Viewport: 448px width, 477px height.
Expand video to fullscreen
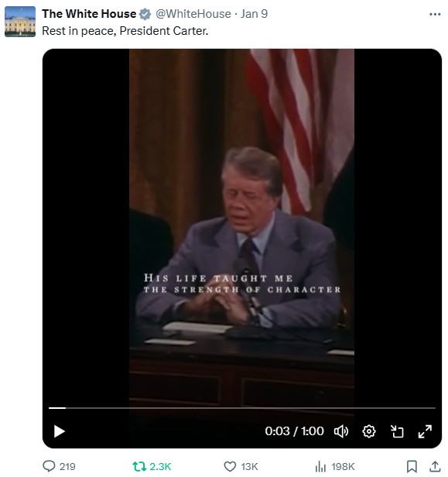coord(425,431)
